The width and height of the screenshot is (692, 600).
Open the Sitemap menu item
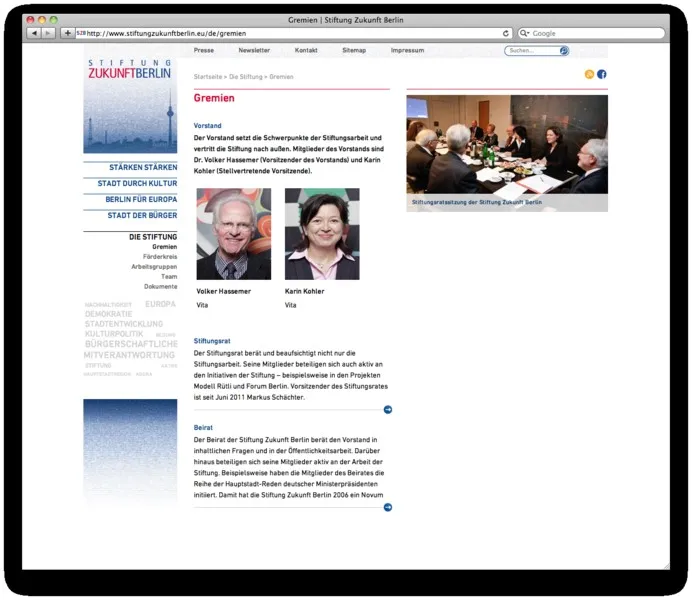pos(354,50)
